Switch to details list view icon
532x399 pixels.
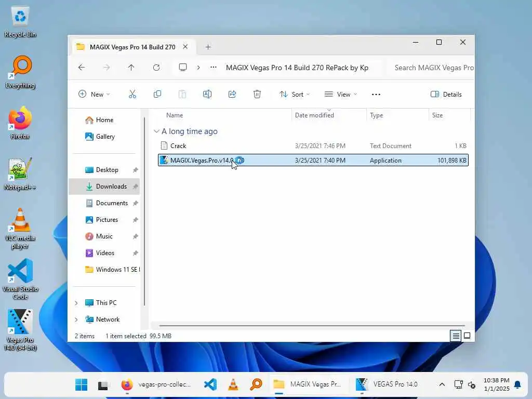pyautogui.click(x=456, y=336)
